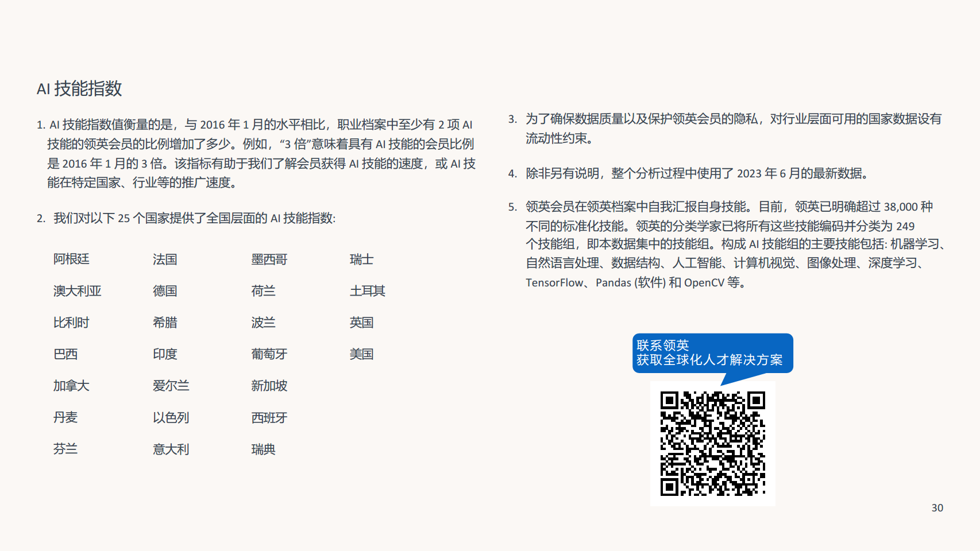Select 意大利 in the country list
Image resolution: width=980 pixels, height=551 pixels.
point(171,449)
